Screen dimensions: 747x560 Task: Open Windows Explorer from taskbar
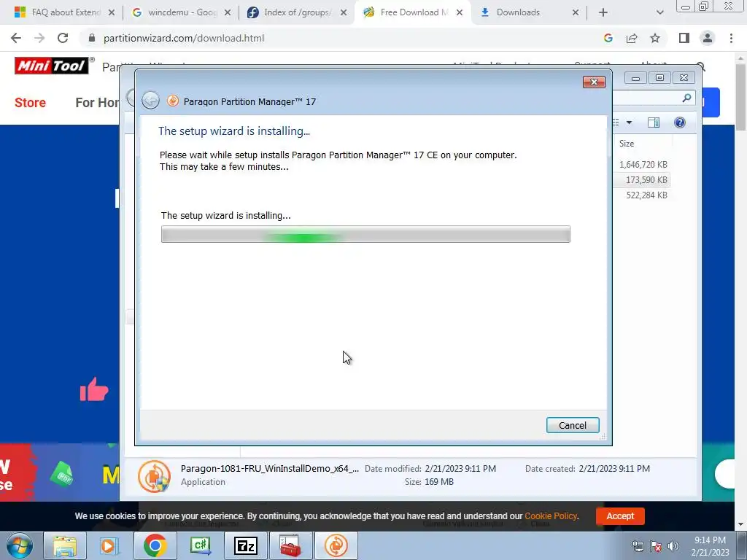click(x=64, y=545)
